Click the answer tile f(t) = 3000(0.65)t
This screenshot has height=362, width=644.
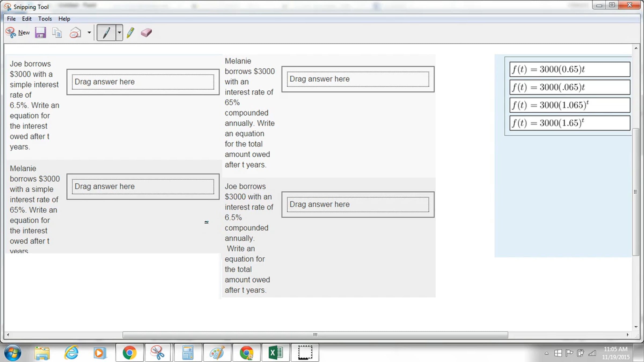point(569,69)
